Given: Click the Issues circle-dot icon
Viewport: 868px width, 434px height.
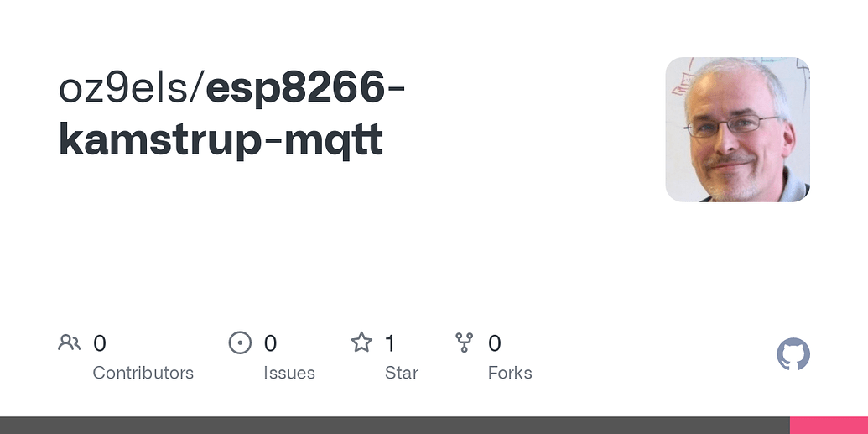Looking at the screenshot, I should tap(240, 342).
